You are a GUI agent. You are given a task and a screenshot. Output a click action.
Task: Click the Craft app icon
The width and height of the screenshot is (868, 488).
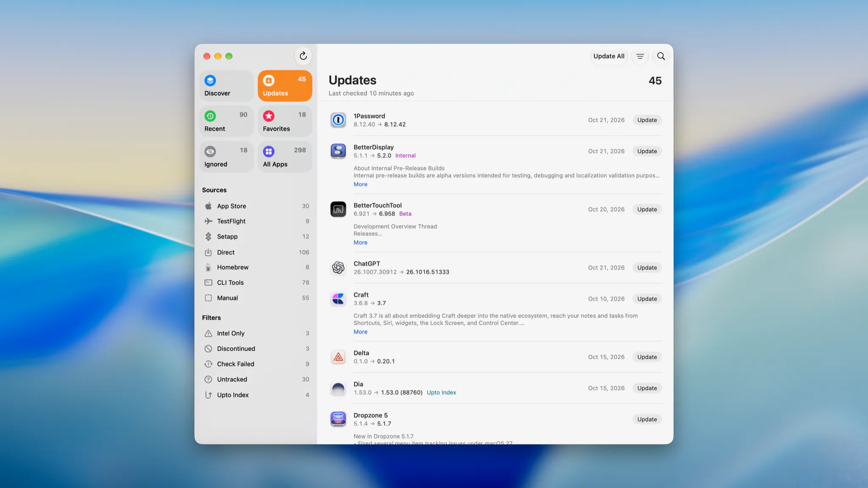pos(338,299)
